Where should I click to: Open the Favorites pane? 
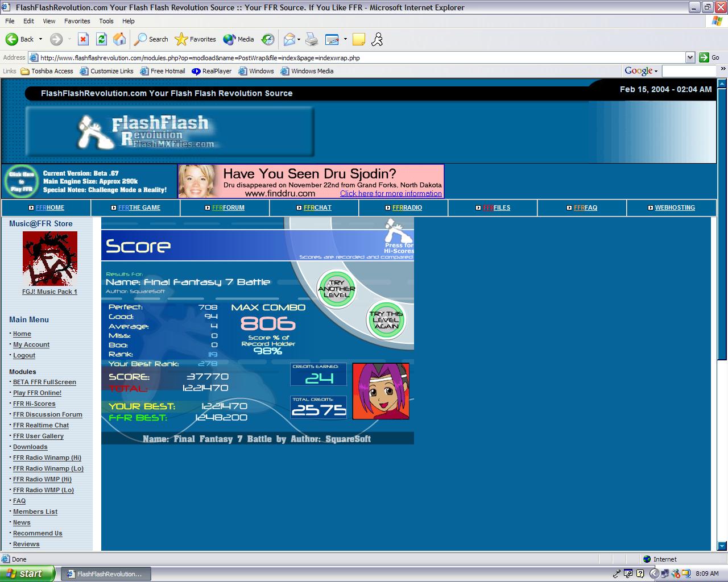196,39
